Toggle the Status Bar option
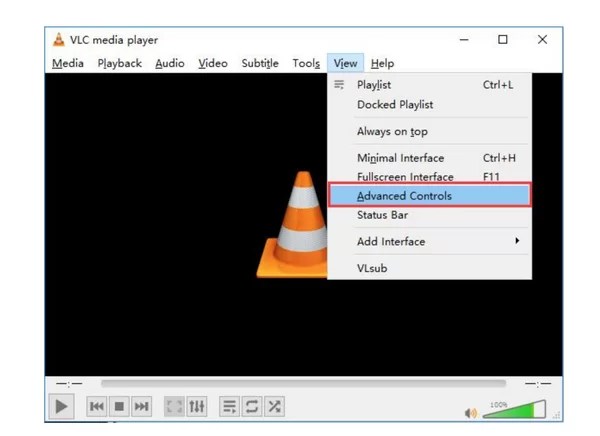600x436 pixels. point(429,215)
